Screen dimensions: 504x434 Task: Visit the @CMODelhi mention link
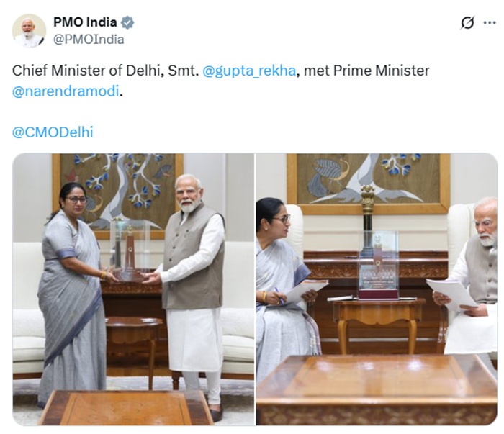(x=53, y=132)
